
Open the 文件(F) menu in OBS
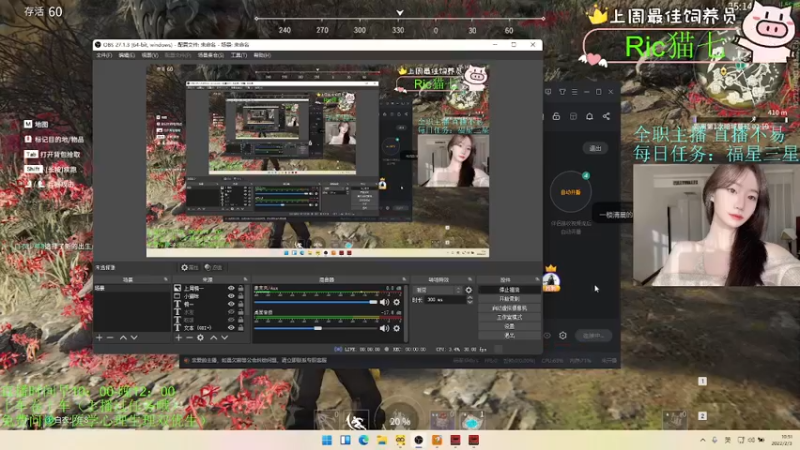click(104, 55)
